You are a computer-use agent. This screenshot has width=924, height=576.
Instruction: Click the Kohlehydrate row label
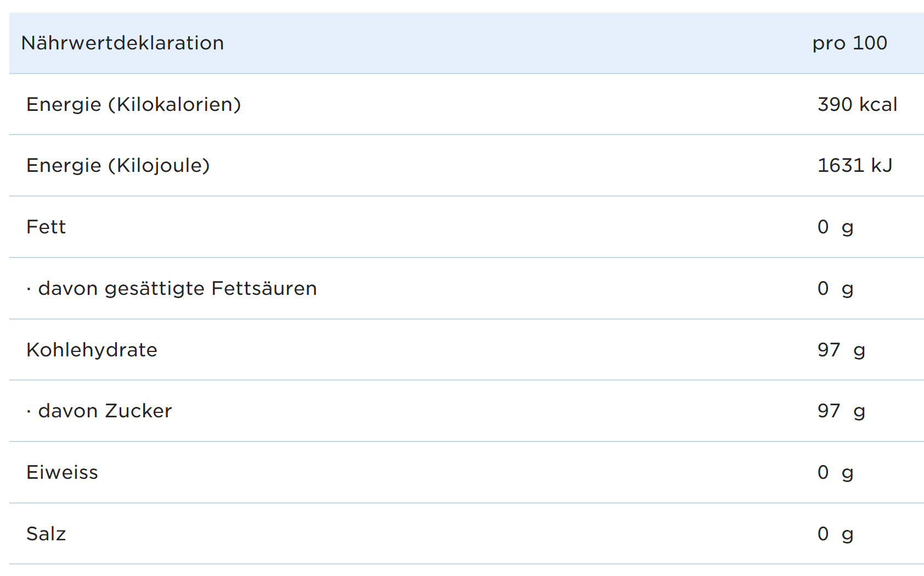coord(92,350)
